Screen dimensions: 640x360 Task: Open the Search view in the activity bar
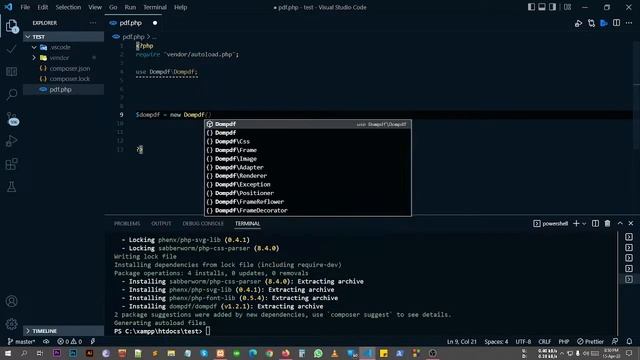tap(11, 95)
